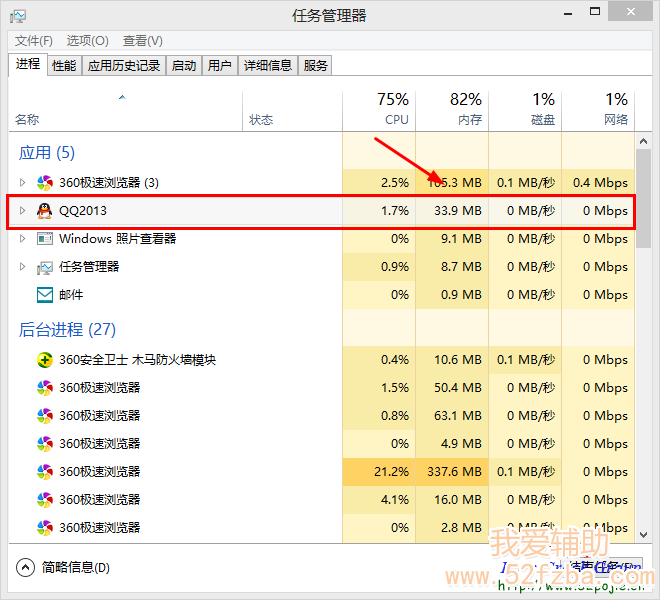
Task: Open the 查看(V) menu
Action: click(x=143, y=41)
